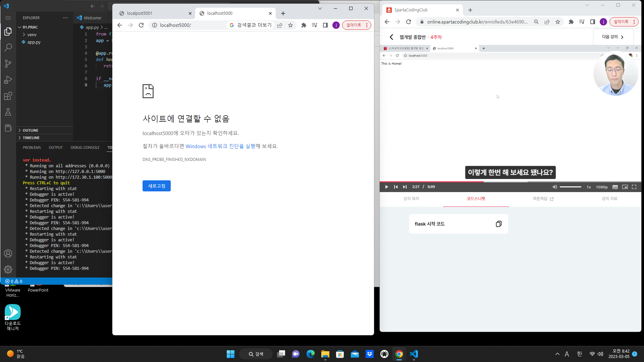Reload the localhost5000 page in middle Chrome
The image size is (644, 362).
pyautogui.click(x=141, y=25)
